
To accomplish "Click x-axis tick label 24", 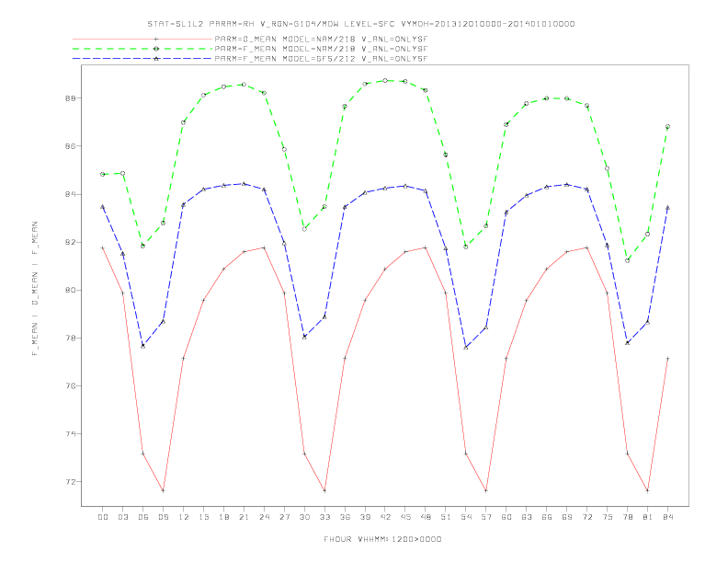I will (264, 517).
